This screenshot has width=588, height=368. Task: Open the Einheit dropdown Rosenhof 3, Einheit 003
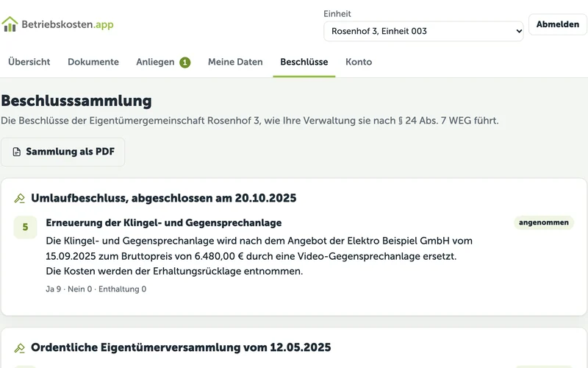(423, 31)
